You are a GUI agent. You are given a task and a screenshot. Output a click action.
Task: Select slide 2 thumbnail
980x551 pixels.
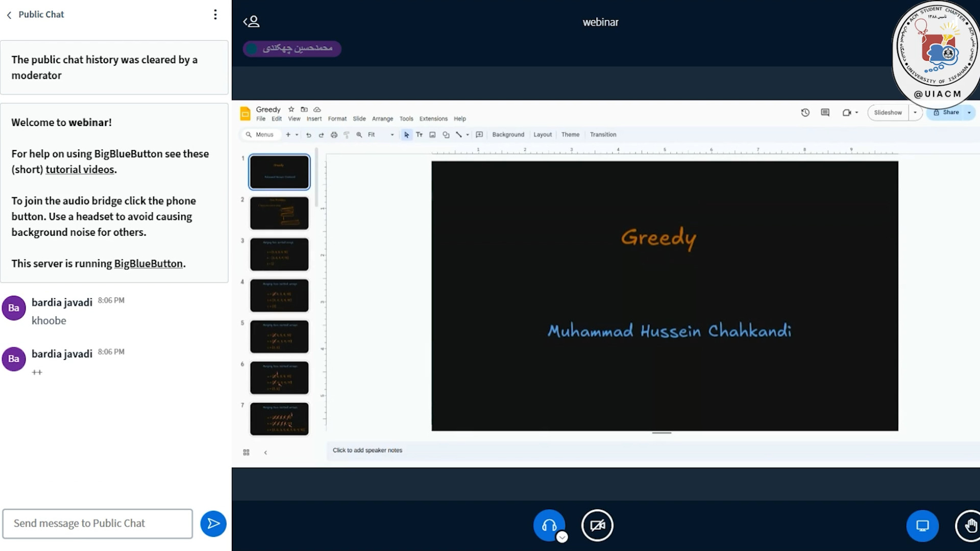click(x=279, y=213)
